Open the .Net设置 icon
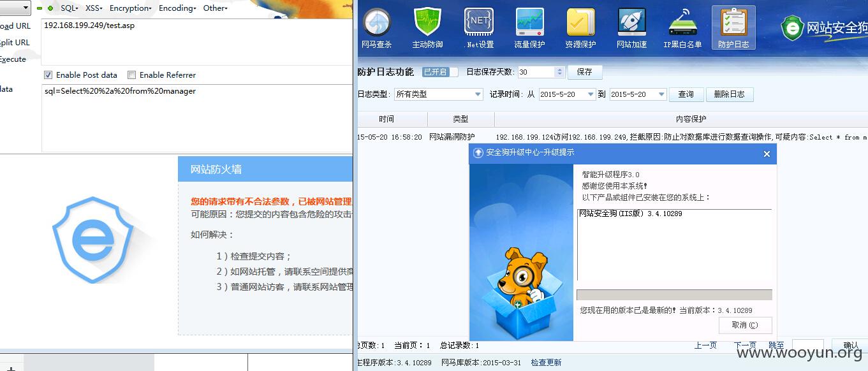868x371 pixels. (479, 28)
